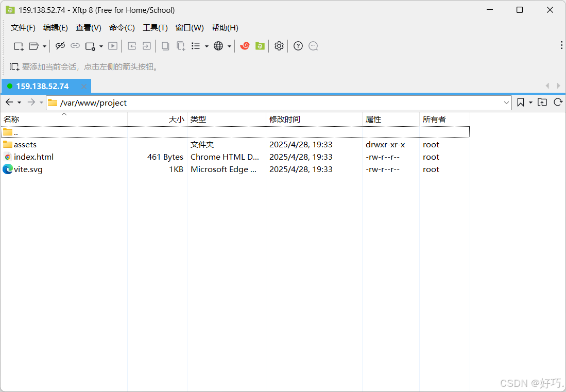Screen dimensions: 566x392
Task: Open the 工具(T) menu
Action: click(155, 28)
